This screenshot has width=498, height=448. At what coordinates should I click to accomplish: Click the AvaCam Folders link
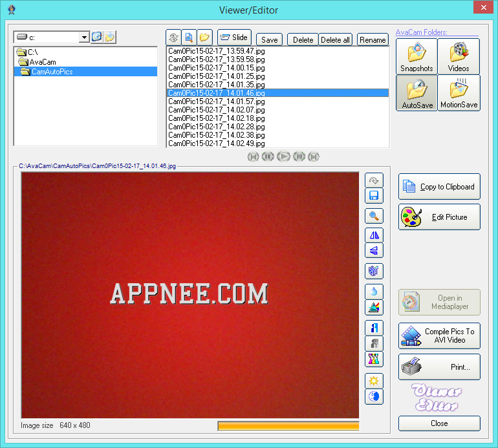tap(421, 32)
